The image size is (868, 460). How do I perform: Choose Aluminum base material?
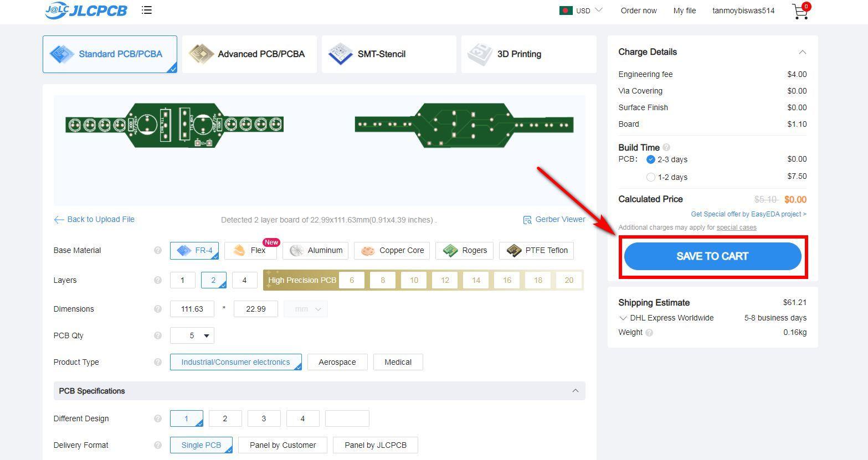316,251
